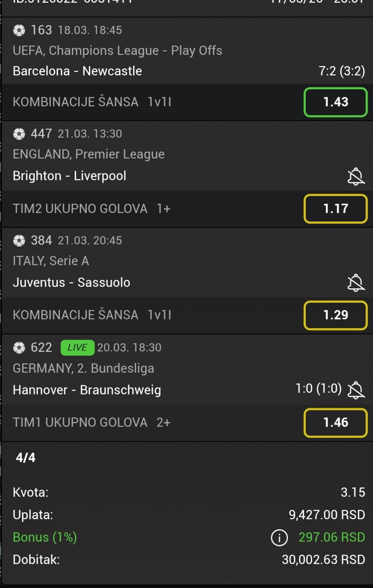Select the 1.17 odds box
373x588 pixels.
335,209
